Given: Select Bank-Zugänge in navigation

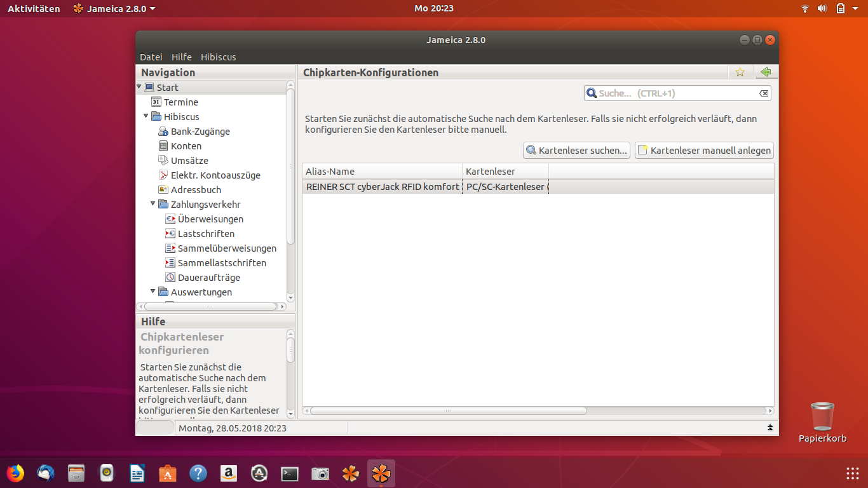Looking at the screenshot, I should [x=193, y=132].
